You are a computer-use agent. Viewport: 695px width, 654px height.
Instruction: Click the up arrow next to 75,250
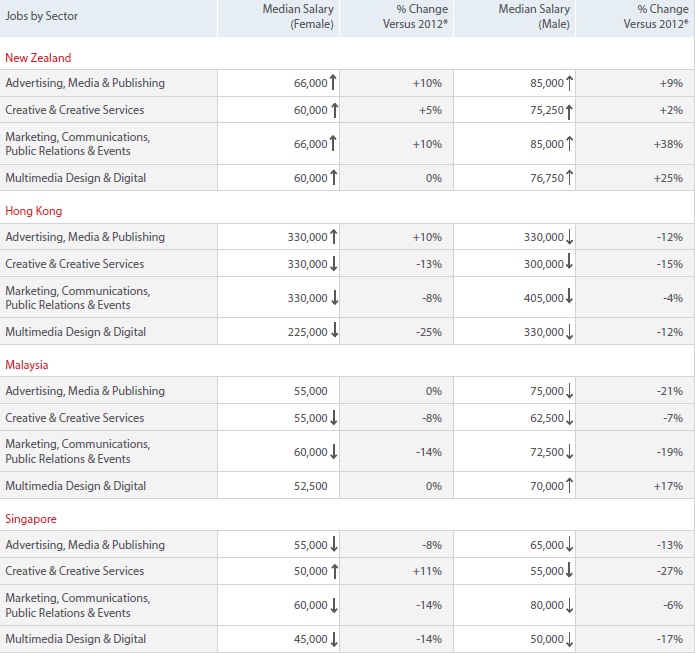[x=570, y=110]
